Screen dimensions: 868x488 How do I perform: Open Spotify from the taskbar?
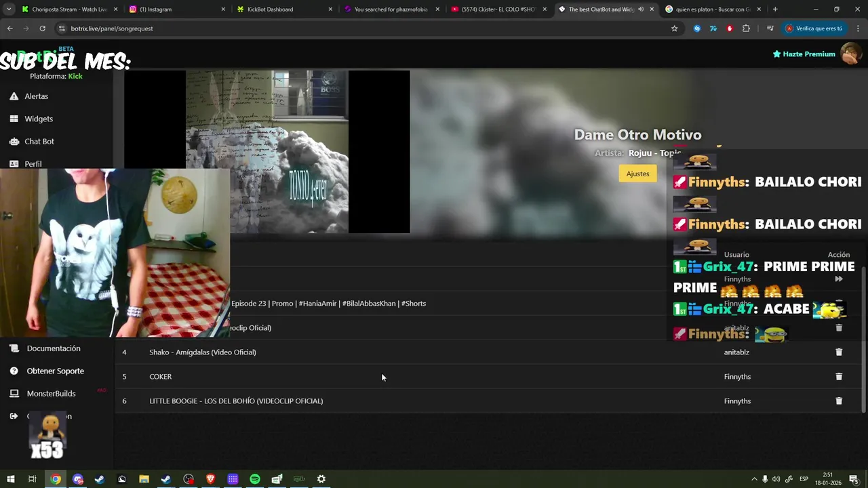[255, 479]
